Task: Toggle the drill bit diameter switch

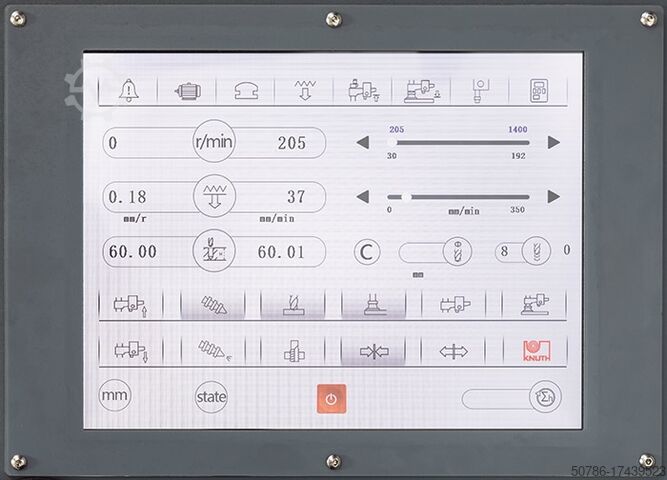Action: tap(435, 252)
